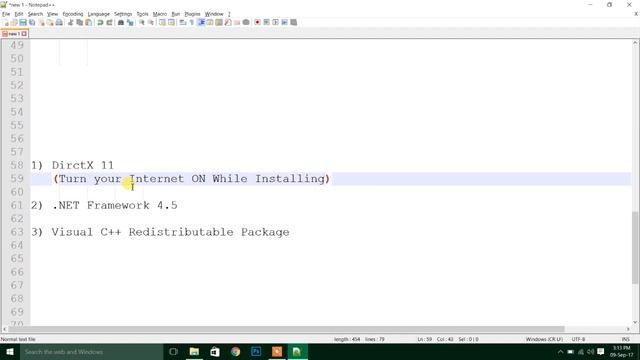This screenshot has width=640, height=360.
Task: Save the file using the toolbar icon
Action: (23, 22)
